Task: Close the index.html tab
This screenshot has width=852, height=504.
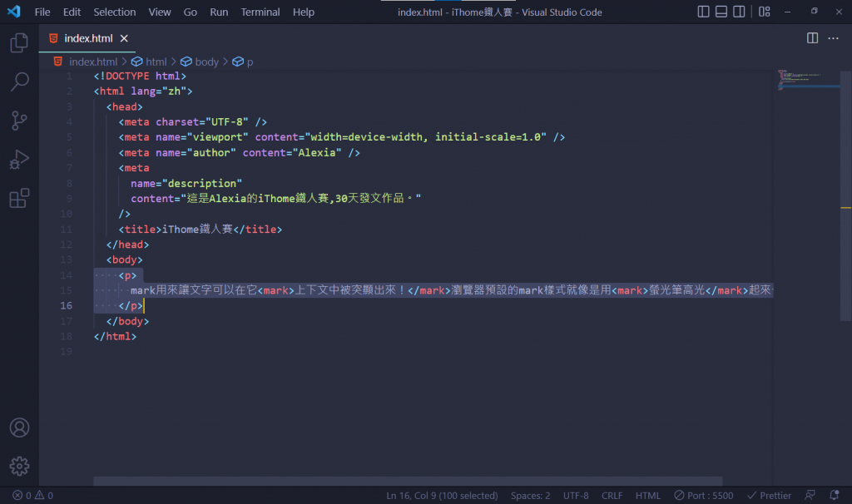Action: (124, 38)
